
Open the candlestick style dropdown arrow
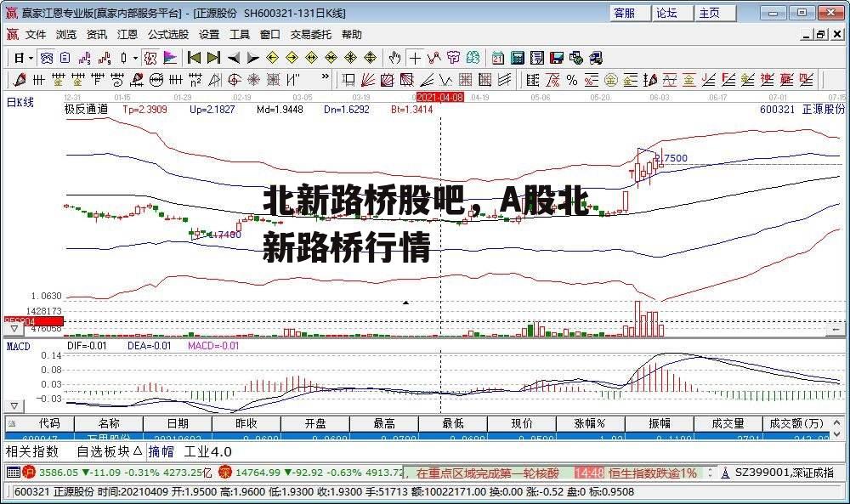tap(135, 58)
